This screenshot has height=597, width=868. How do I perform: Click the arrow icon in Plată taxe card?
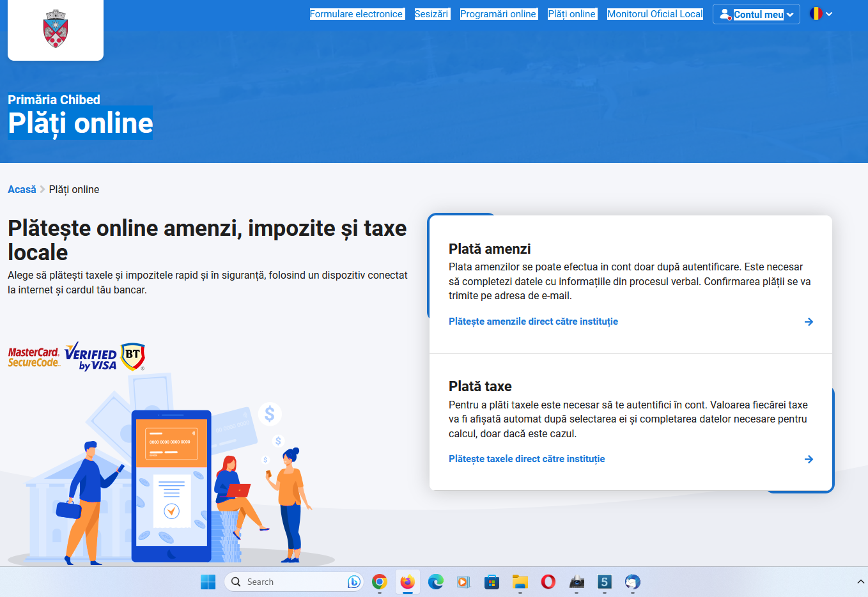point(809,459)
